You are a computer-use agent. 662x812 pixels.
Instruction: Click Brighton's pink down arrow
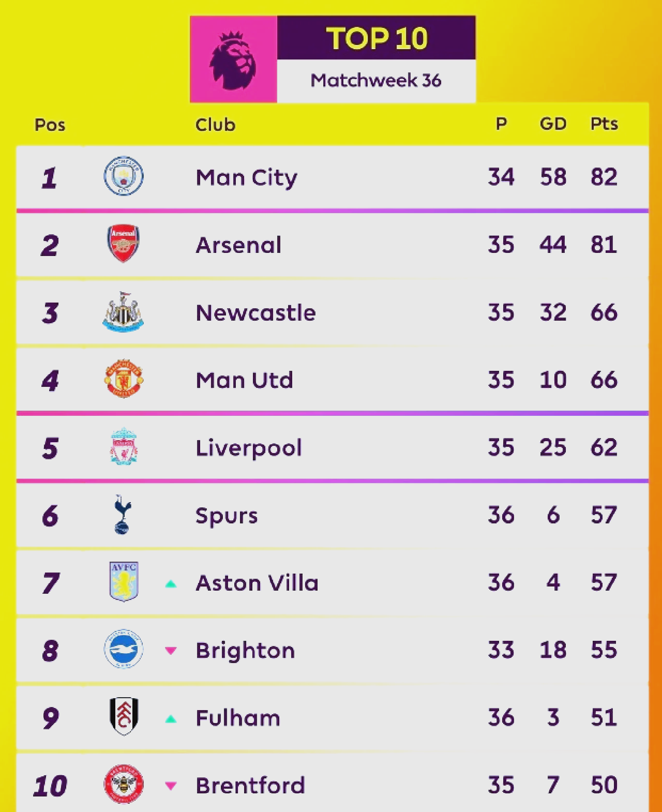pyautogui.click(x=171, y=651)
